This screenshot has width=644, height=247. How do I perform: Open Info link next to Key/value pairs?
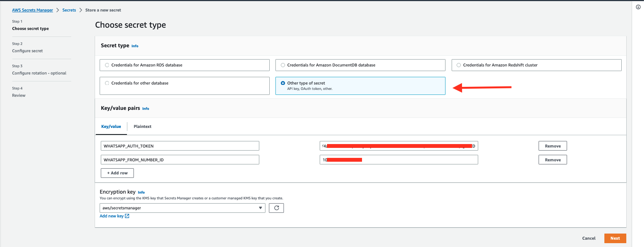145,109
